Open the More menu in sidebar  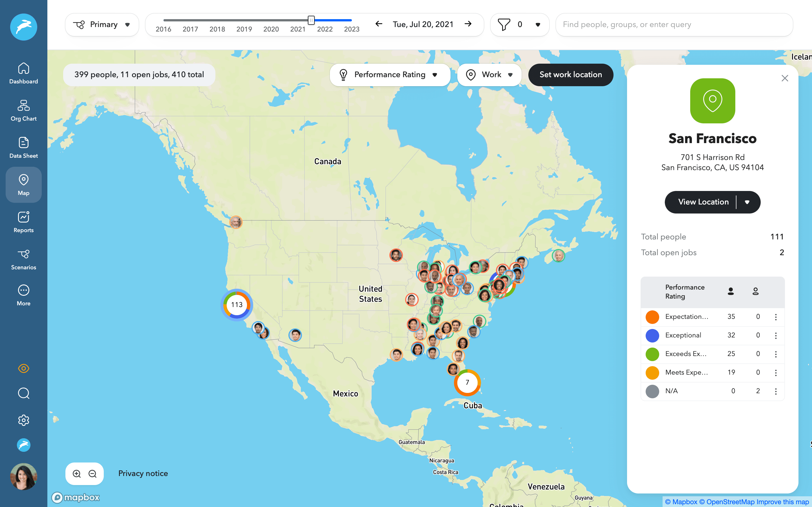tap(23, 295)
